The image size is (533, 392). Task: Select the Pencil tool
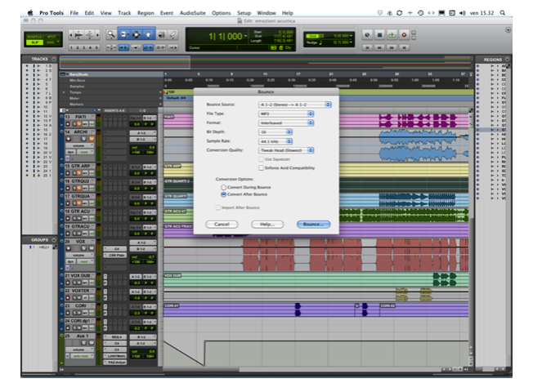click(173, 34)
